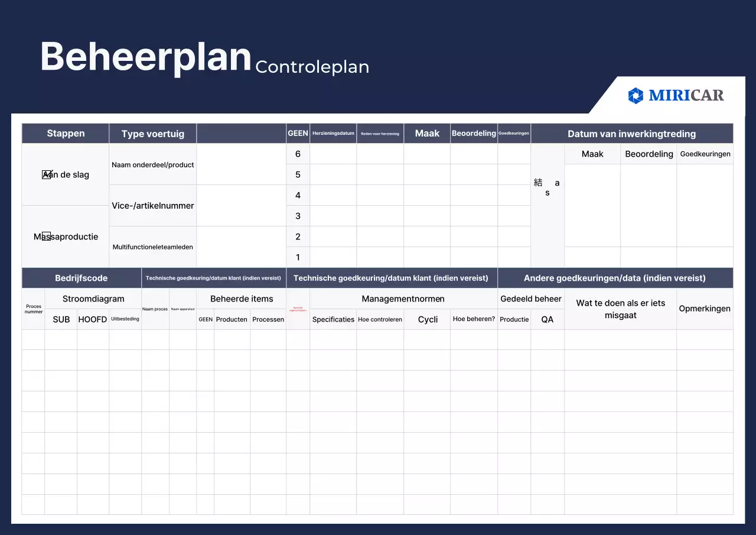Click the MIRICAR logo icon
The width and height of the screenshot is (756, 535).
point(635,95)
